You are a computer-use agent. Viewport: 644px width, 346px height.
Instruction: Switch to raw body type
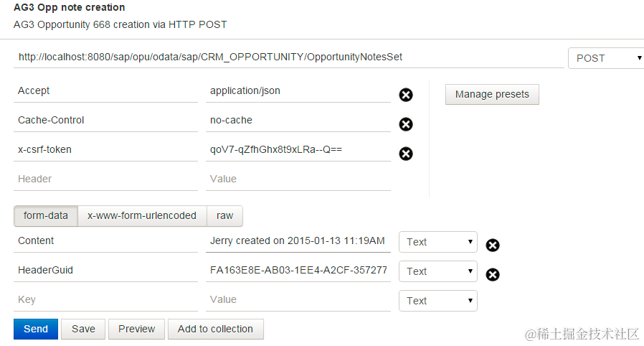click(x=224, y=216)
